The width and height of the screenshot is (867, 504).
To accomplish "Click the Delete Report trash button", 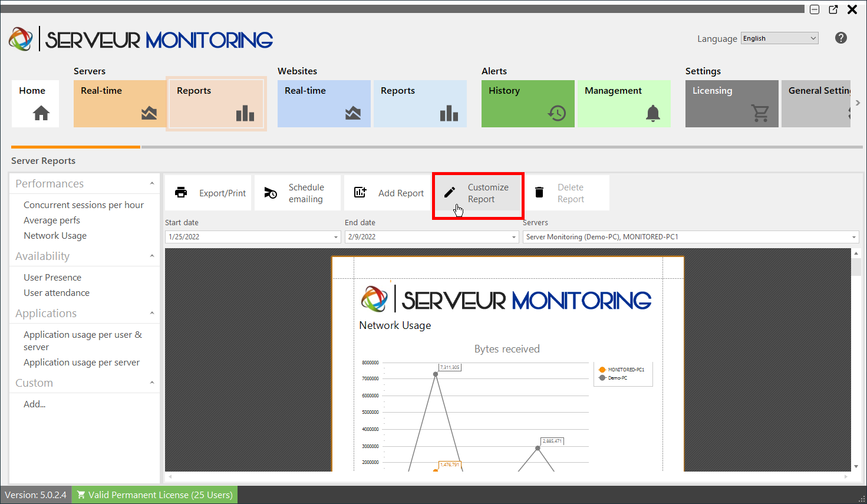I will 566,193.
